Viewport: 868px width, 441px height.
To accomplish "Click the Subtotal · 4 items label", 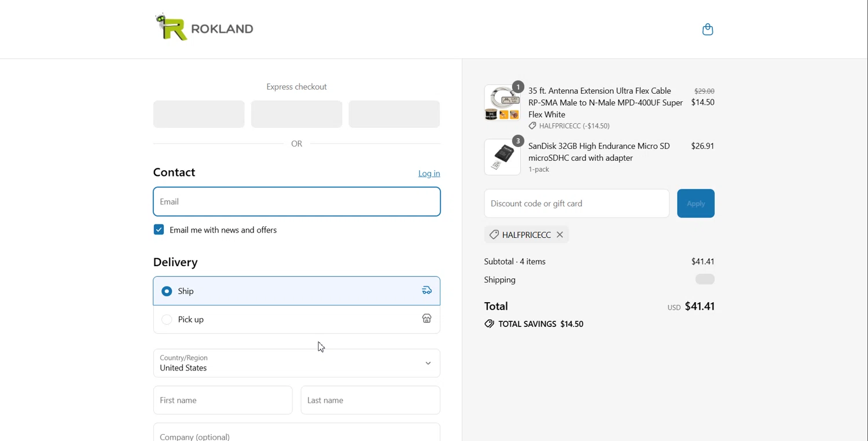I will (515, 262).
